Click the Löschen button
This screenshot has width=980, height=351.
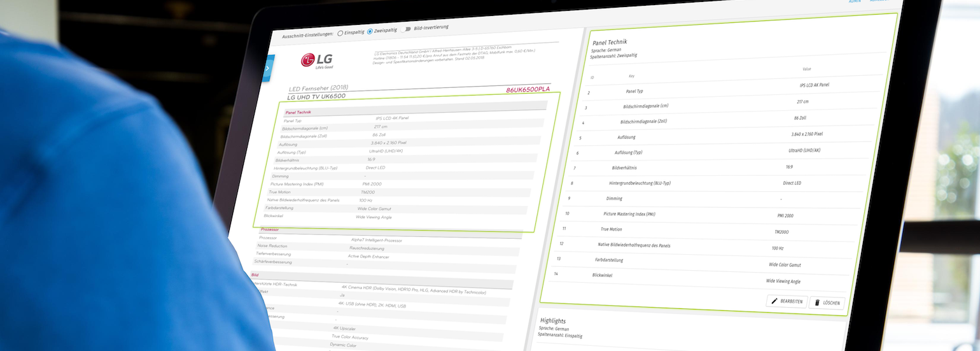(827, 303)
